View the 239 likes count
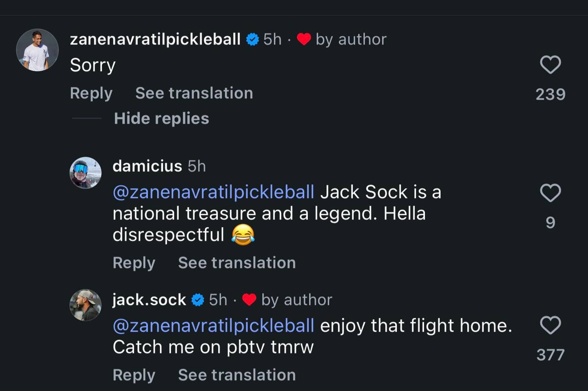This screenshot has width=588, height=391. 550,94
